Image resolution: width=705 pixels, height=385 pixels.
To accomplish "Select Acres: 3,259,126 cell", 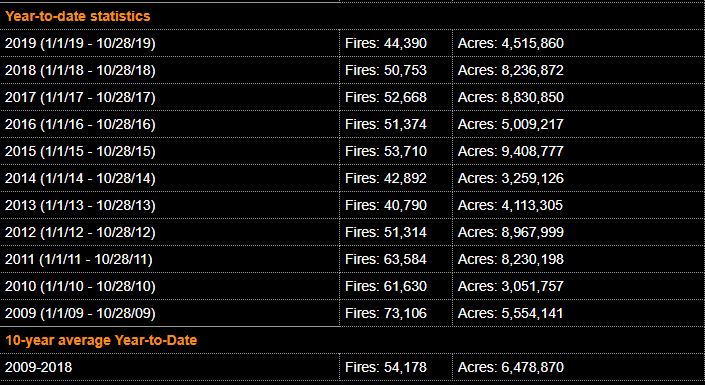I will [511, 178].
